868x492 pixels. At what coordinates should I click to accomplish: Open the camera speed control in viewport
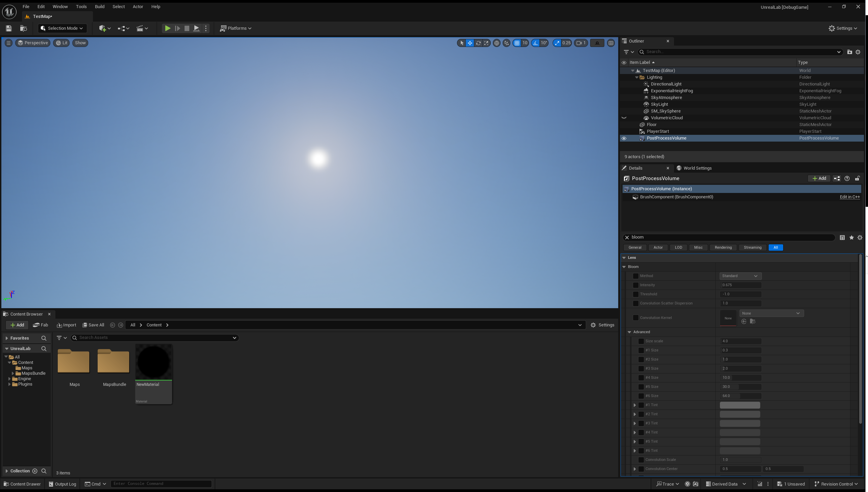(581, 43)
